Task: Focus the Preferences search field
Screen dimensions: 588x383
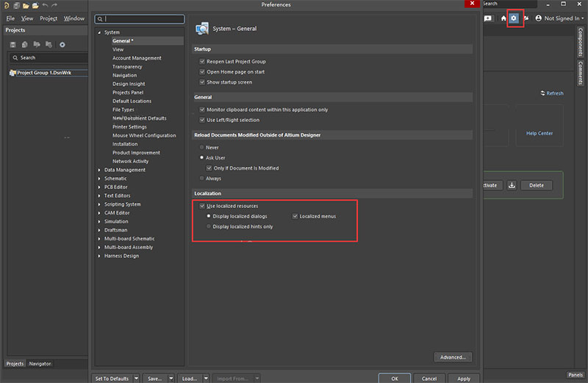Action: click(140, 19)
